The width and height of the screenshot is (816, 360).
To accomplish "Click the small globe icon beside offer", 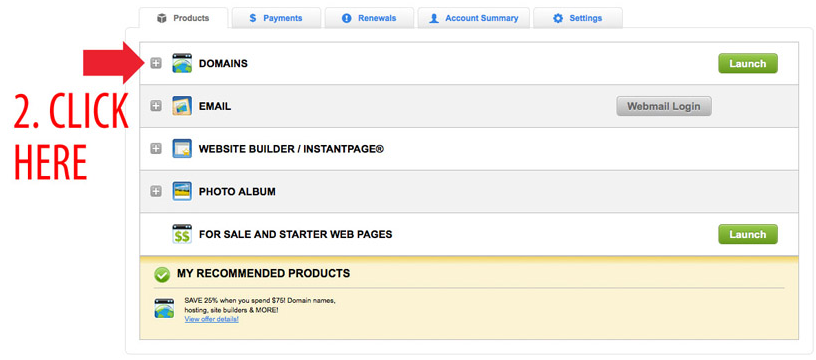I will 164,308.
